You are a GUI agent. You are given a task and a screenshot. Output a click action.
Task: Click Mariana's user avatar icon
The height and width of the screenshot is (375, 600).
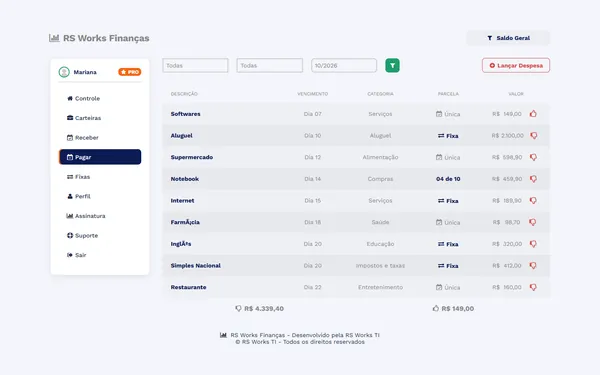point(64,72)
